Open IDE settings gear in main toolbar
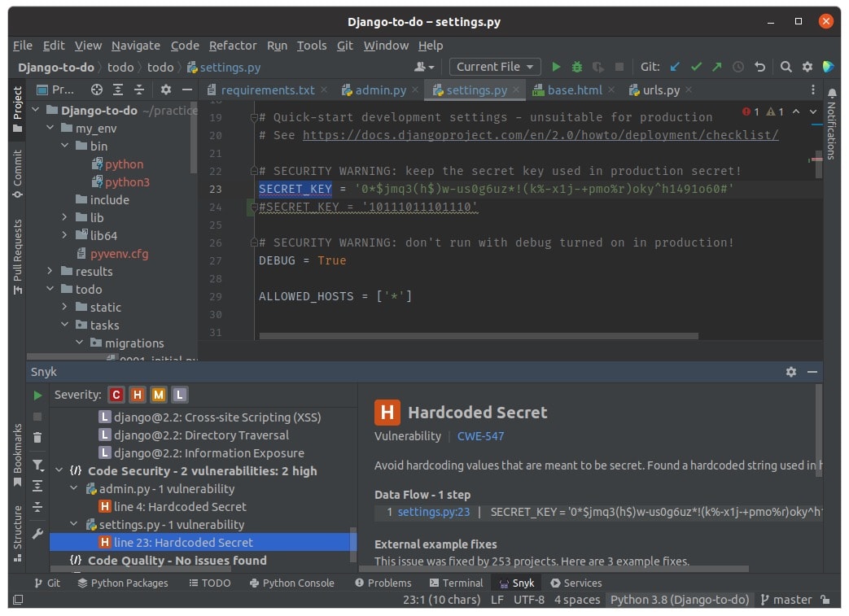Viewport: 849px width, 616px height. tap(807, 67)
